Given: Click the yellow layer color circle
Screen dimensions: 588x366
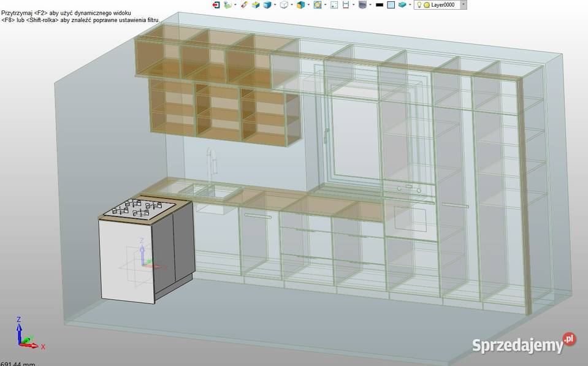Looking at the screenshot, I should click(427, 5).
